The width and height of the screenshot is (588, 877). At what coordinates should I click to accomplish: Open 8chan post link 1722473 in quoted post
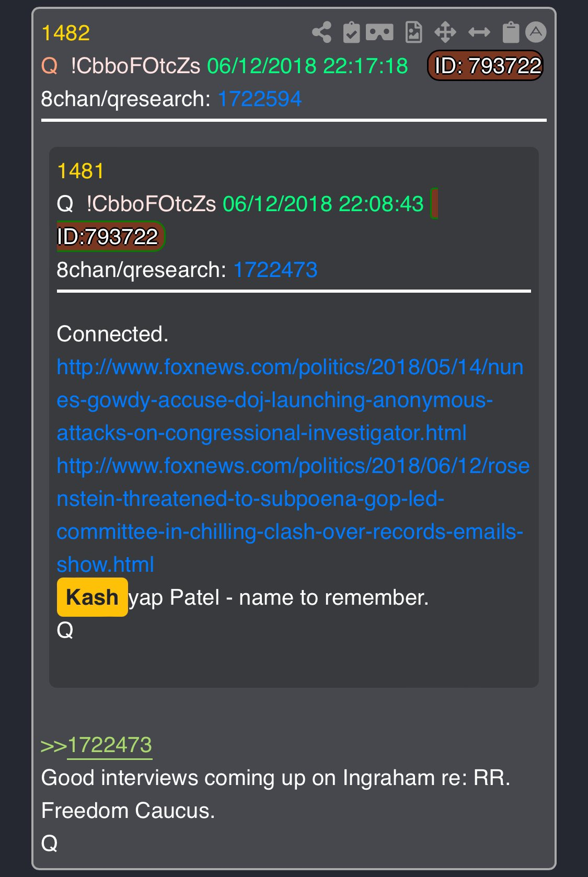coord(275,270)
